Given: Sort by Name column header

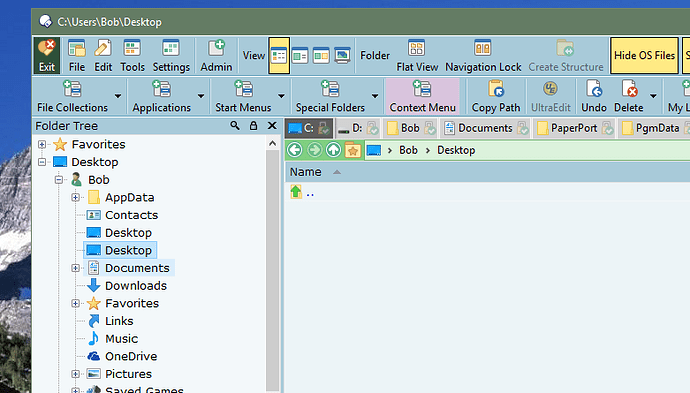Looking at the screenshot, I should (305, 172).
